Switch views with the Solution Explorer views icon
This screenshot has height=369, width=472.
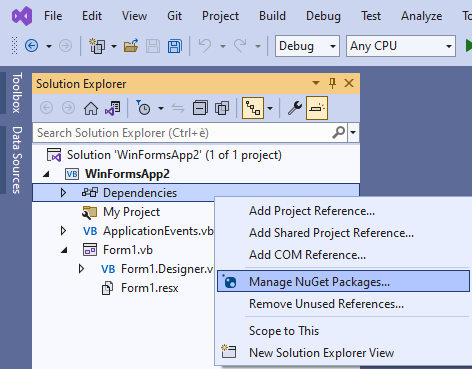click(x=113, y=108)
